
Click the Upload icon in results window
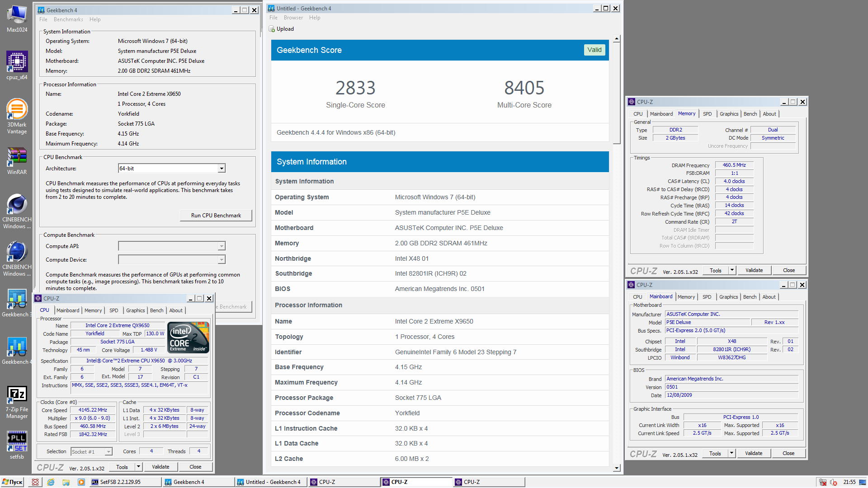pos(272,29)
